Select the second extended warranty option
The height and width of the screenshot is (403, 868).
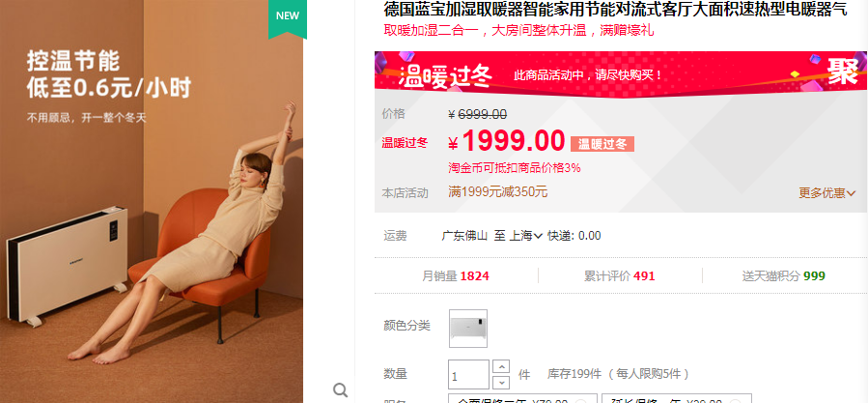(x=677, y=398)
